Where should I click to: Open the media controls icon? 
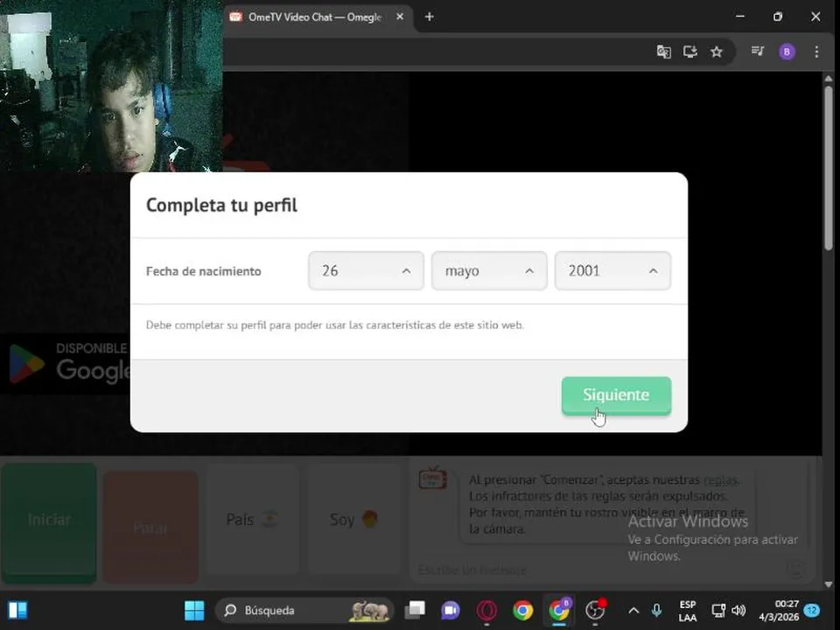point(758,52)
